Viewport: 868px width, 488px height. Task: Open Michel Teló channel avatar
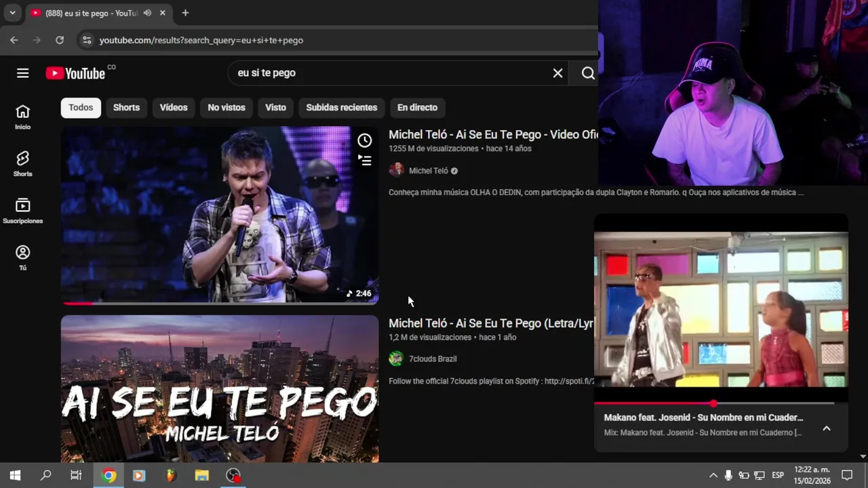tap(396, 170)
